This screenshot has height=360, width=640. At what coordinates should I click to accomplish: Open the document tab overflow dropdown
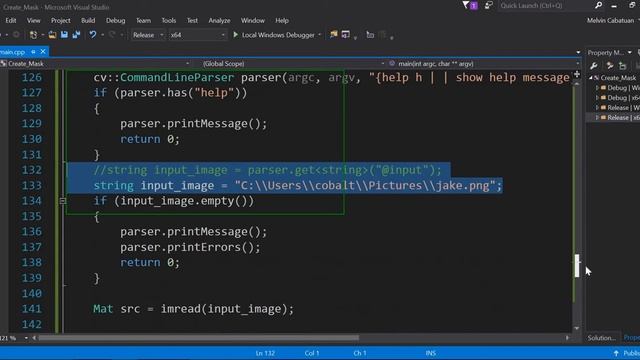coord(578,52)
